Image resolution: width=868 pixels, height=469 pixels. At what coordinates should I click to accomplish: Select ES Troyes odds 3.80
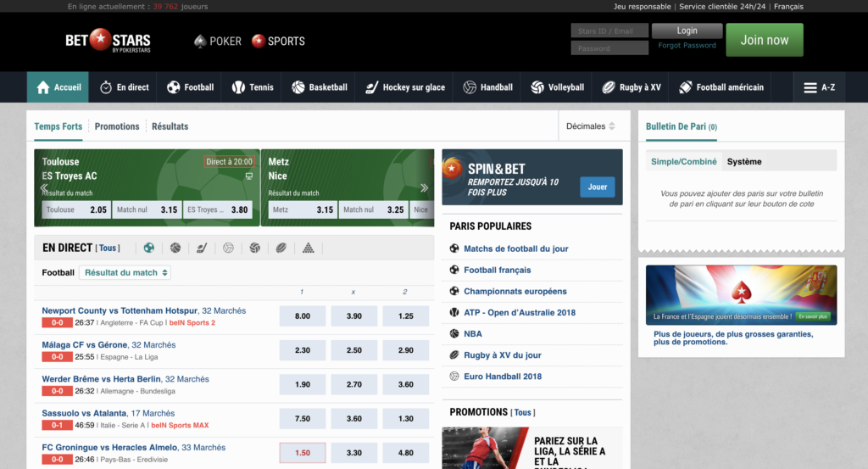(218, 209)
